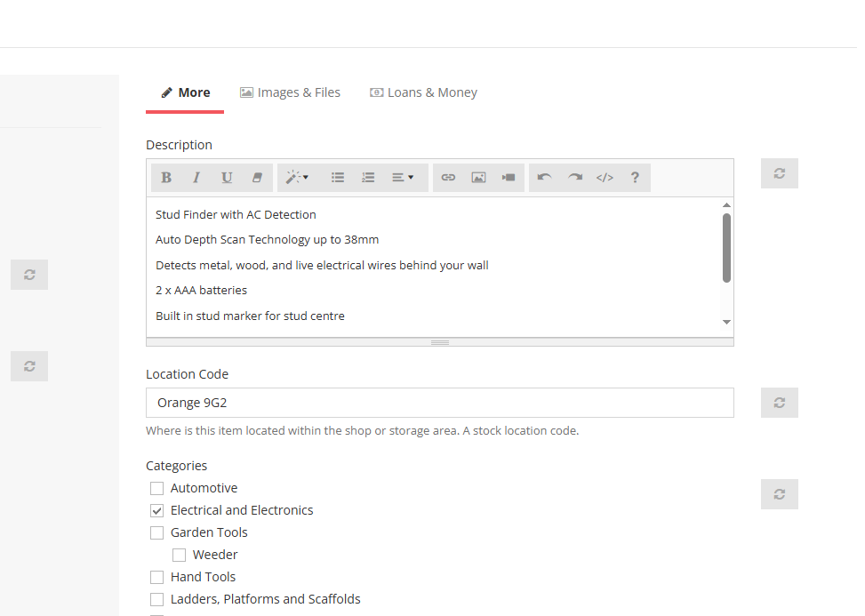Click the refresh button beside Location Code
Screen dimensions: 865x616
(x=780, y=404)
